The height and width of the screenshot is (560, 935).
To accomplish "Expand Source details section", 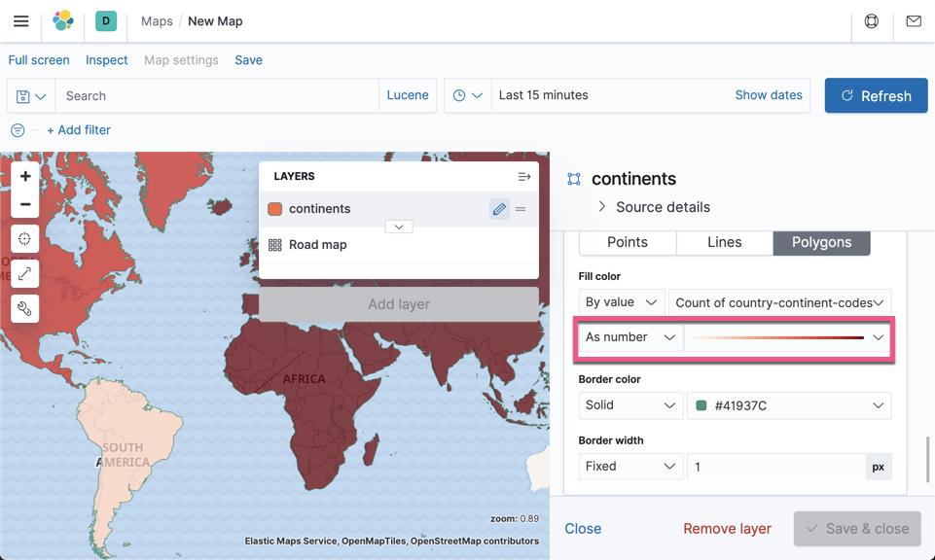I will 654,207.
